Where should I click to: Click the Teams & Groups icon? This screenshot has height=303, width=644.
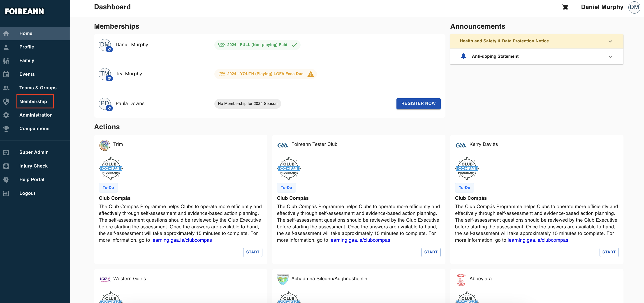point(6,88)
